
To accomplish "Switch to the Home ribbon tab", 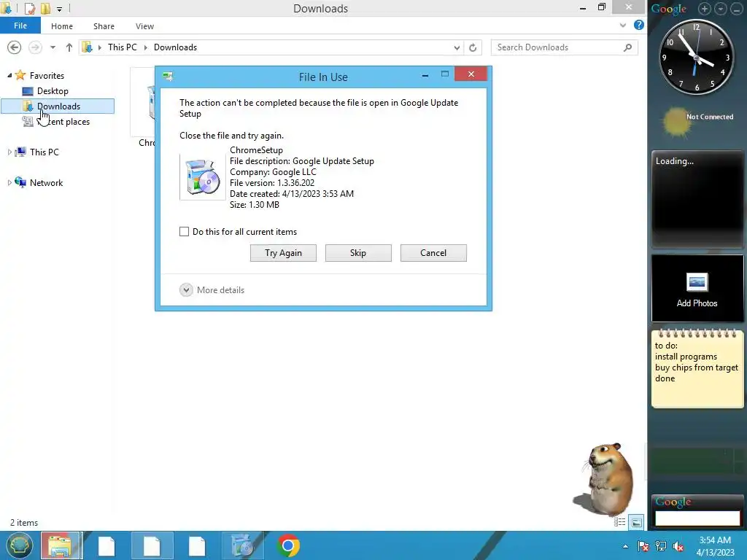I will point(62,26).
